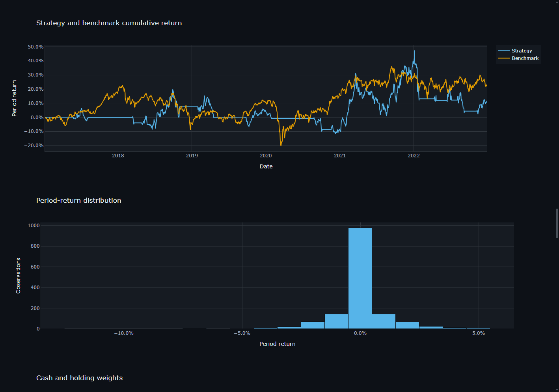
Task: Click the 2019 date tick label
Action: tap(192, 156)
